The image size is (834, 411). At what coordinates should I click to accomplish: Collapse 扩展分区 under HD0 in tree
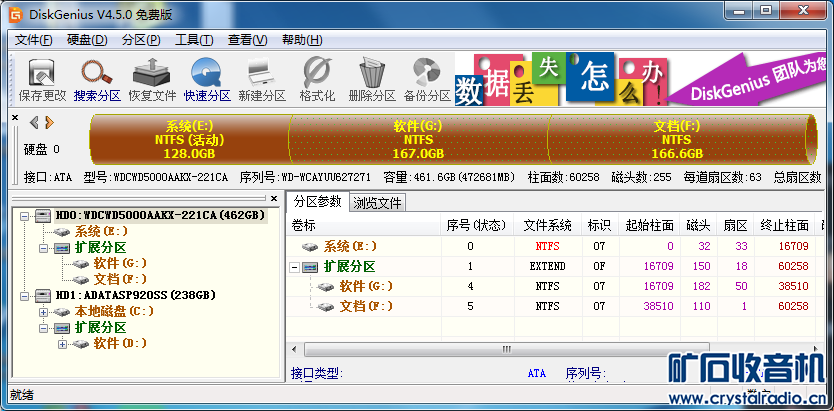(44, 248)
